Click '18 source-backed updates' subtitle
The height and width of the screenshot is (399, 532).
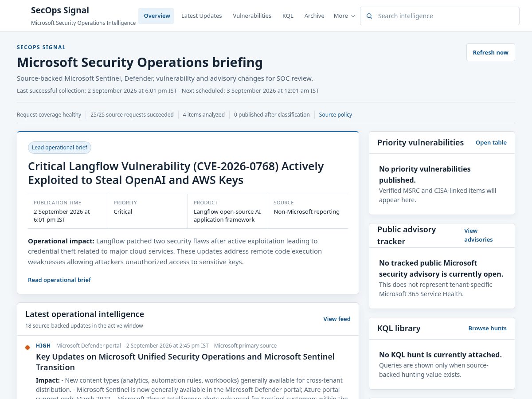point(84,325)
